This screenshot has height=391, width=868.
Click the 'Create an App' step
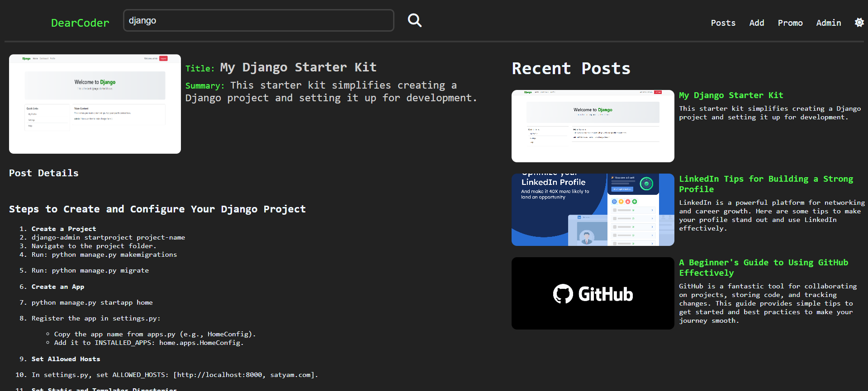point(58,287)
